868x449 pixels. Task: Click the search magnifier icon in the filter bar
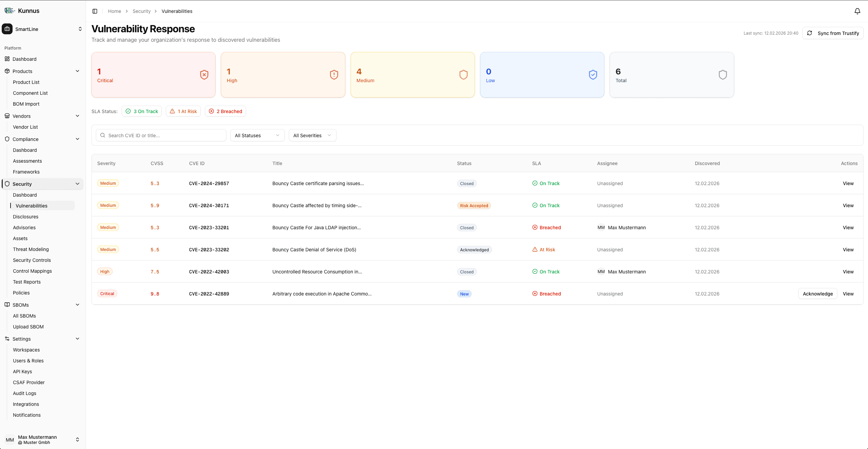[x=103, y=135]
